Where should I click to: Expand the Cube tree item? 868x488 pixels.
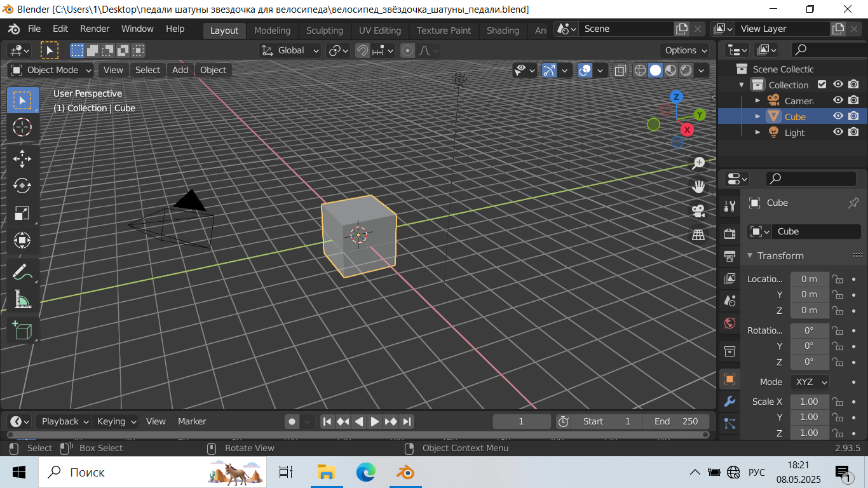coord(757,116)
